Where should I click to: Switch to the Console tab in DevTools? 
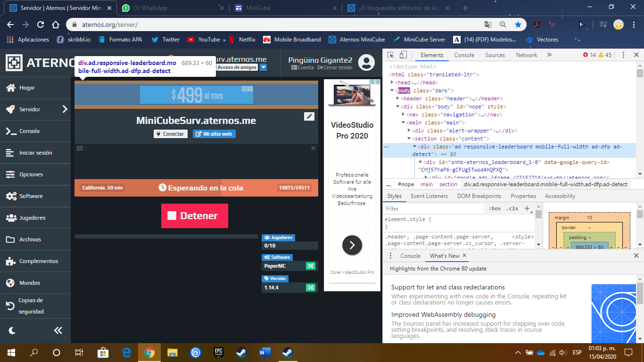tap(464, 55)
